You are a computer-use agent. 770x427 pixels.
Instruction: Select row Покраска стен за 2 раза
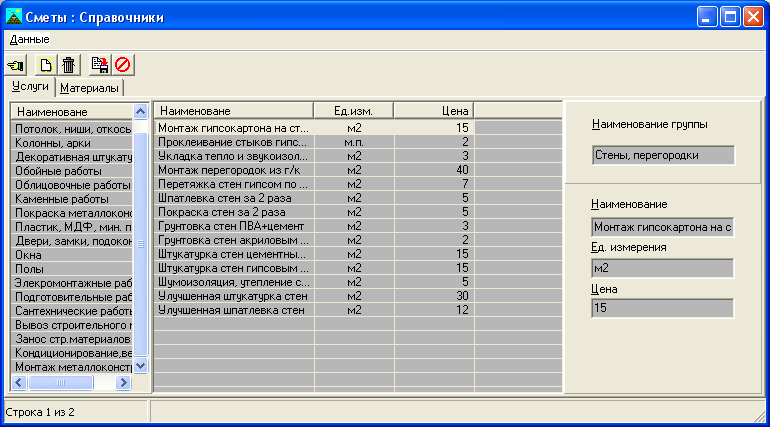(314, 212)
